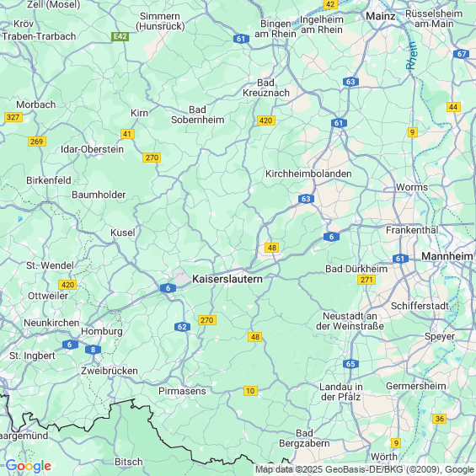476x476 pixels.
Task: Click the Google logo
Action: click(29, 466)
